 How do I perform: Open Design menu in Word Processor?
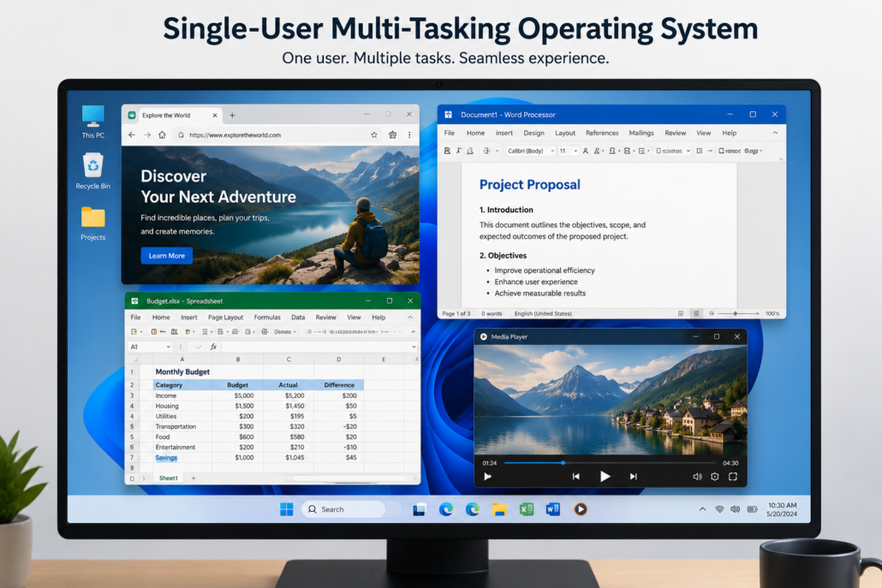(533, 134)
